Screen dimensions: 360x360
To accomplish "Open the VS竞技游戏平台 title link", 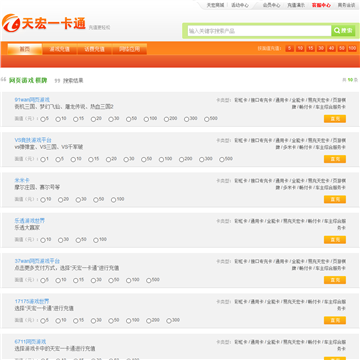I will 33,140.
